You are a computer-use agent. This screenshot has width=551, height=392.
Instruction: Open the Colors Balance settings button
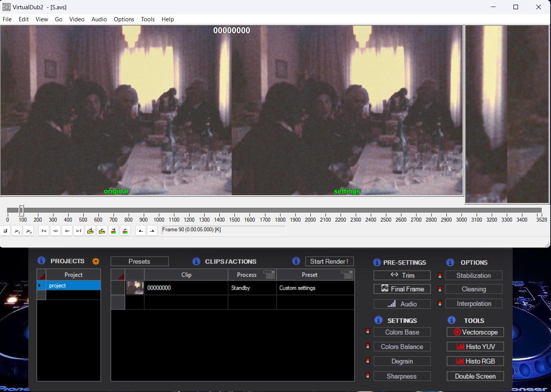pyautogui.click(x=402, y=347)
